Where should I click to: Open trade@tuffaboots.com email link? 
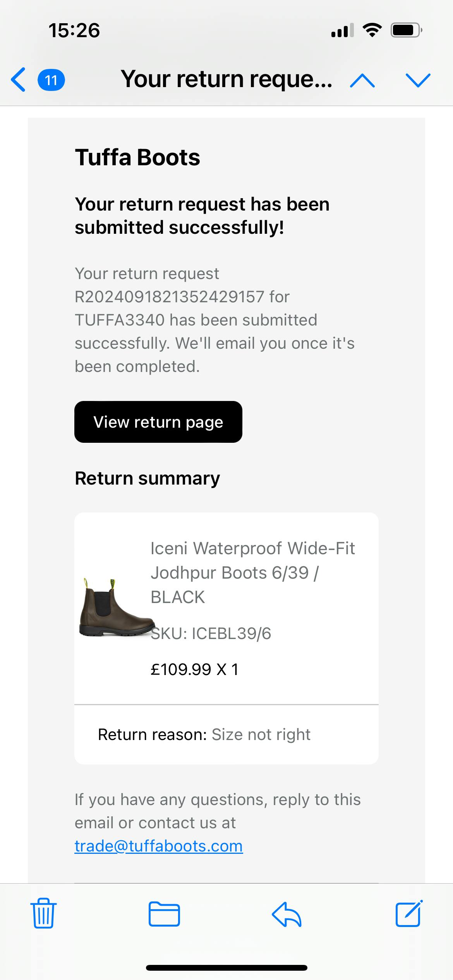pyautogui.click(x=159, y=846)
